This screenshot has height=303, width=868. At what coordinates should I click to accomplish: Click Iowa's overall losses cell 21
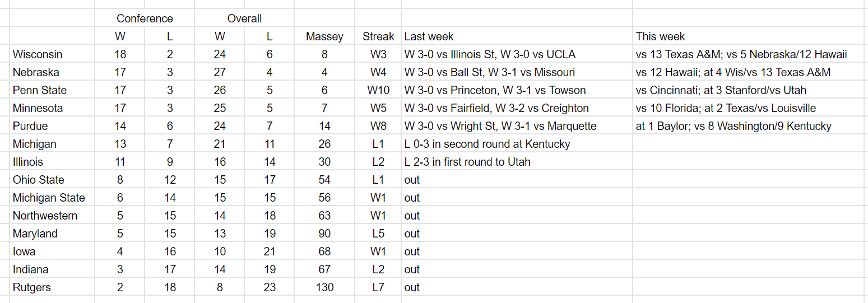270,251
